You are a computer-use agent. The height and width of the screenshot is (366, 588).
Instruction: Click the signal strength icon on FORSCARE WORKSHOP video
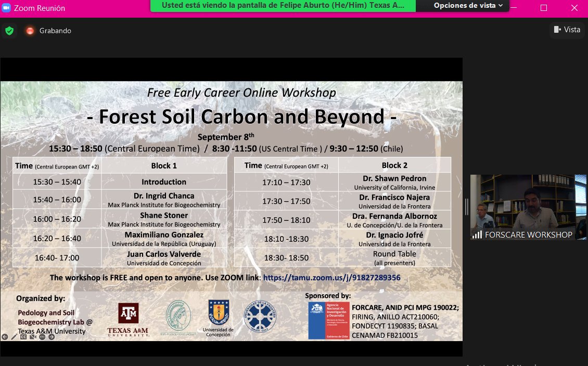point(478,235)
